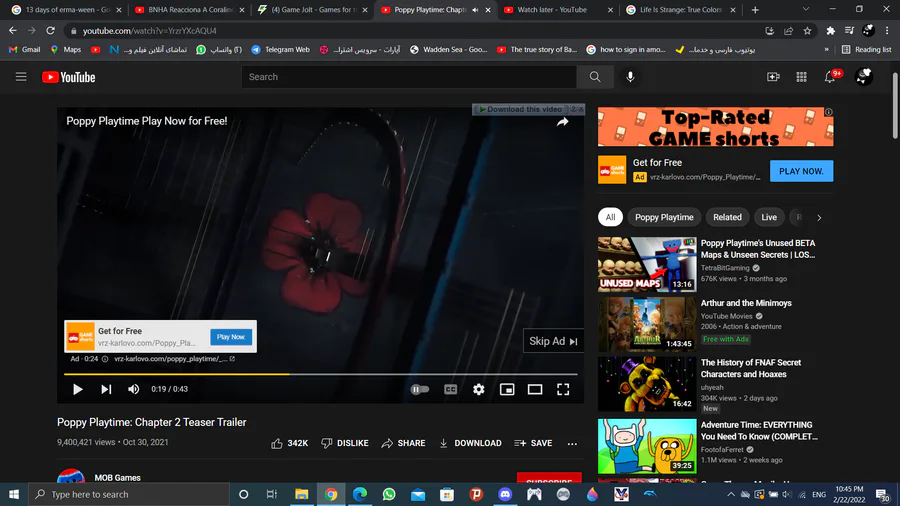This screenshot has width=900, height=506.
Task: Open the account avatar menu
Action: coord(864,76)
